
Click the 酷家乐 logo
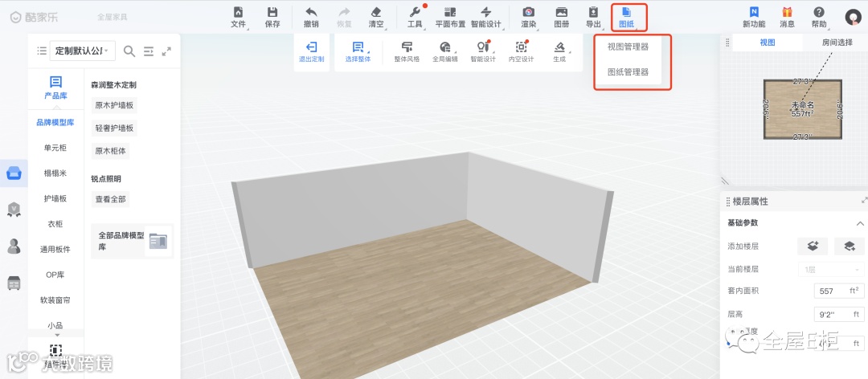(x=34, y=17)
